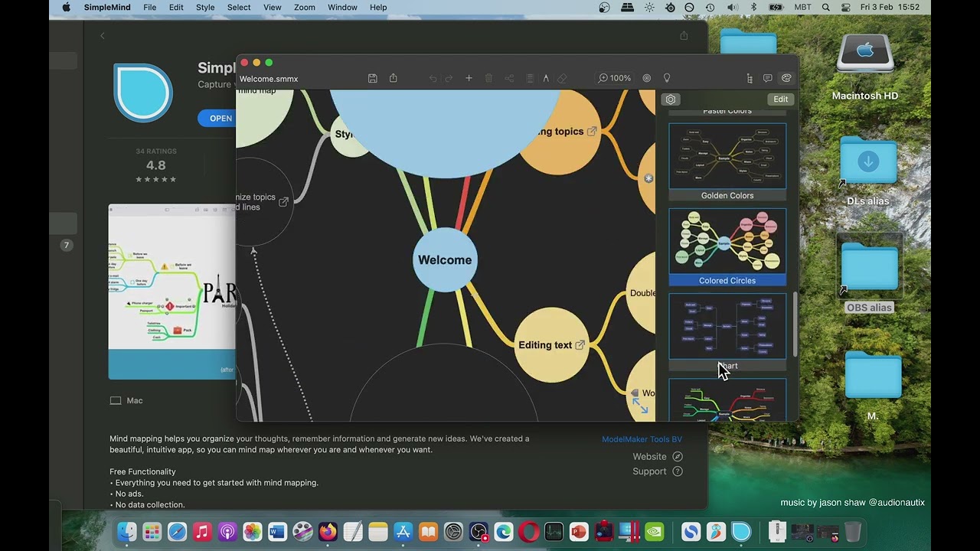Select the Welcome central topic
Screen dimensions: 980x551
445,260
